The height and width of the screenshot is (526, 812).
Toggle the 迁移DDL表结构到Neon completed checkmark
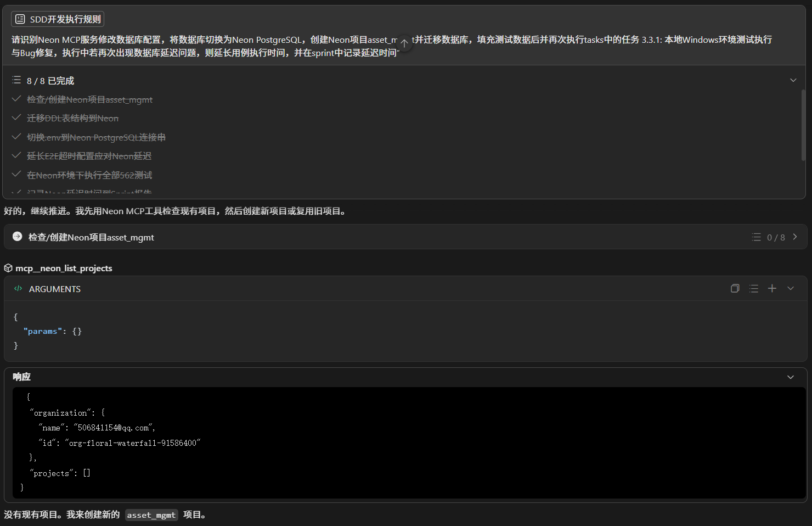[x=16, y=117]
